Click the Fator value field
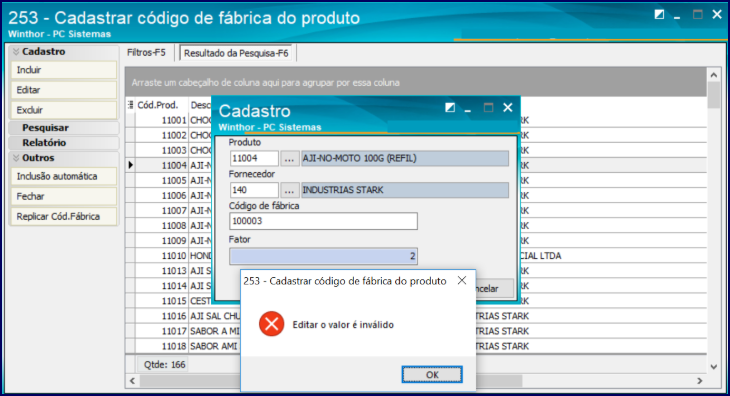The image size is (730, 396). [x=323, y=256]
